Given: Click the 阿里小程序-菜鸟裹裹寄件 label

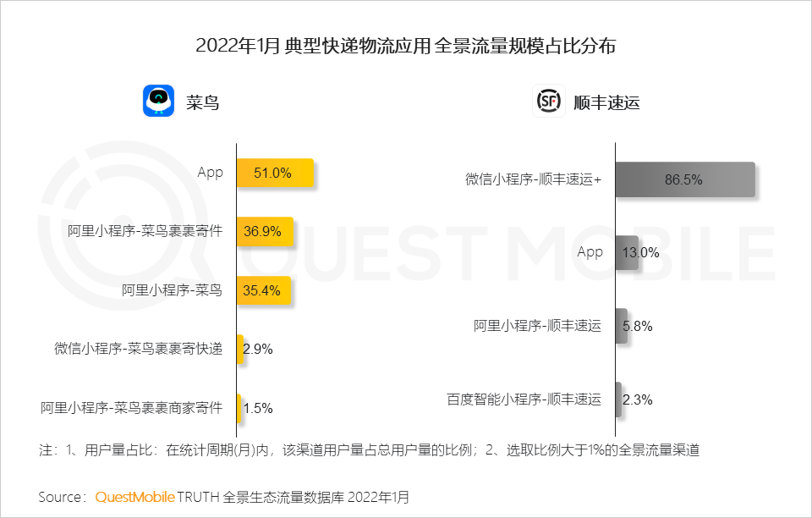Looking at the screenshot, I should (x=145, y=231).
